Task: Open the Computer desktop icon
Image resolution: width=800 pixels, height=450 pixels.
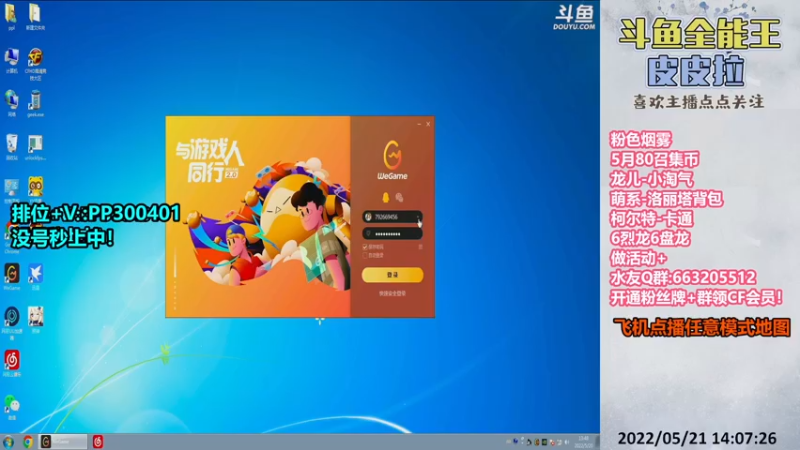Action: point(11,61)
